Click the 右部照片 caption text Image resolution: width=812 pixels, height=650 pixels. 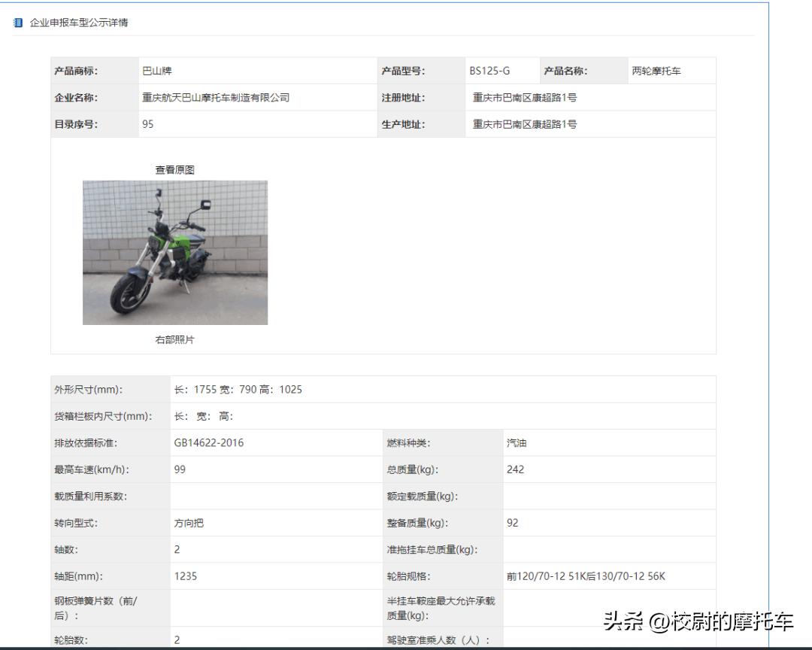[175, 339]
